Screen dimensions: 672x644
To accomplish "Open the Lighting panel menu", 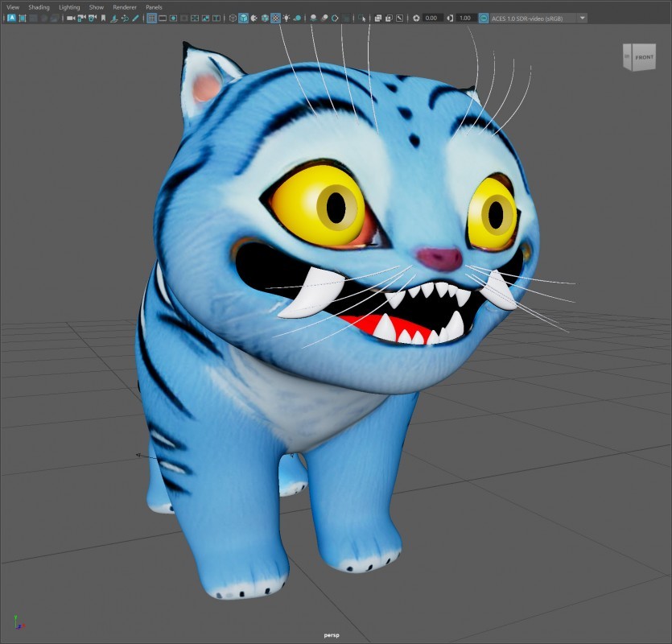I will [x=69, y=7].
